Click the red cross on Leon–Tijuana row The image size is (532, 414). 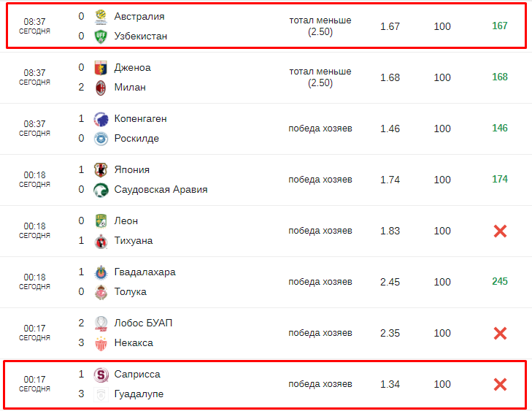point(500,231)
